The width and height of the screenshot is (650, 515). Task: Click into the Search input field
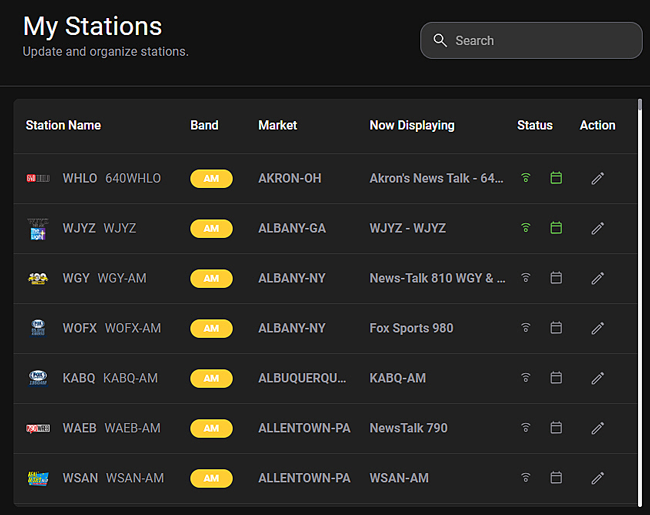[x=540, y=41]
